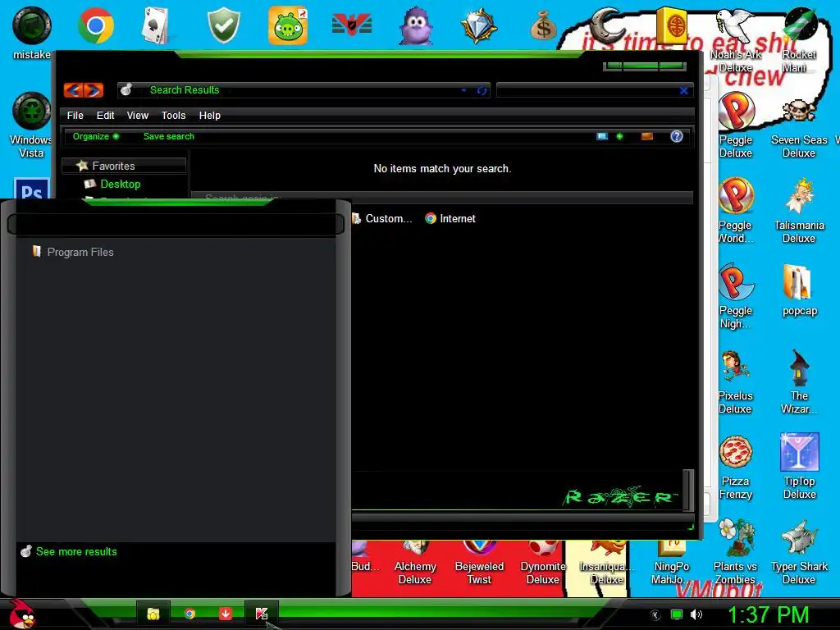The width and height of the screenshot is (840, 630).
Task: Click the Start menu search box
Action: [176, 224]
